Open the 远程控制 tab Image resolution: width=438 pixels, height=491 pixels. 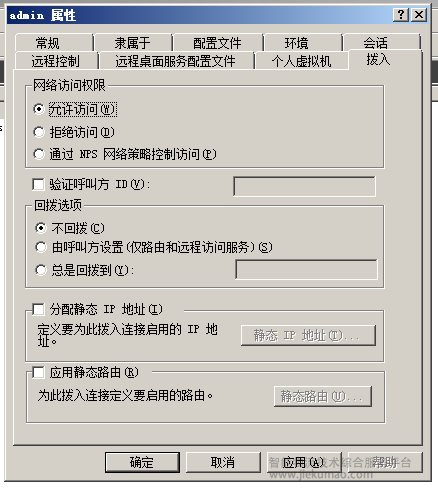point(56,61)
